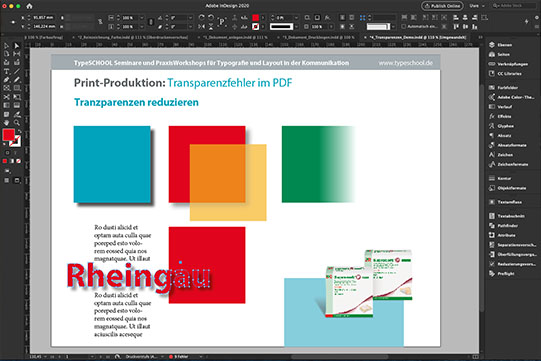541x361 pixels.
Task: Click the Home icon
Action: [x=29, y=6]
